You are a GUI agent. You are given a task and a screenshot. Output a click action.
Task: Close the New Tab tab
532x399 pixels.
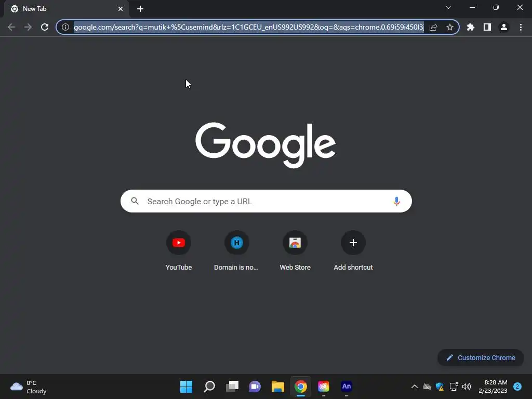[x=121, y=9]
